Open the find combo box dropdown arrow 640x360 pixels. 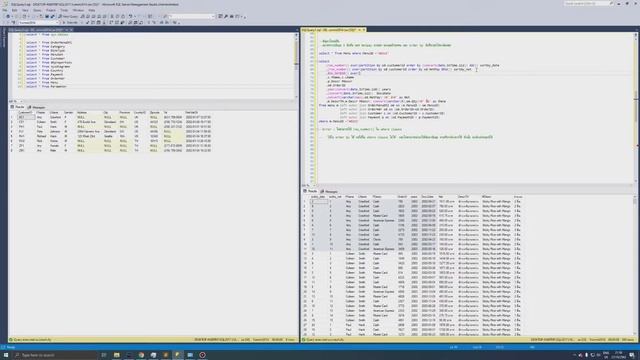[x=213, y=16]
